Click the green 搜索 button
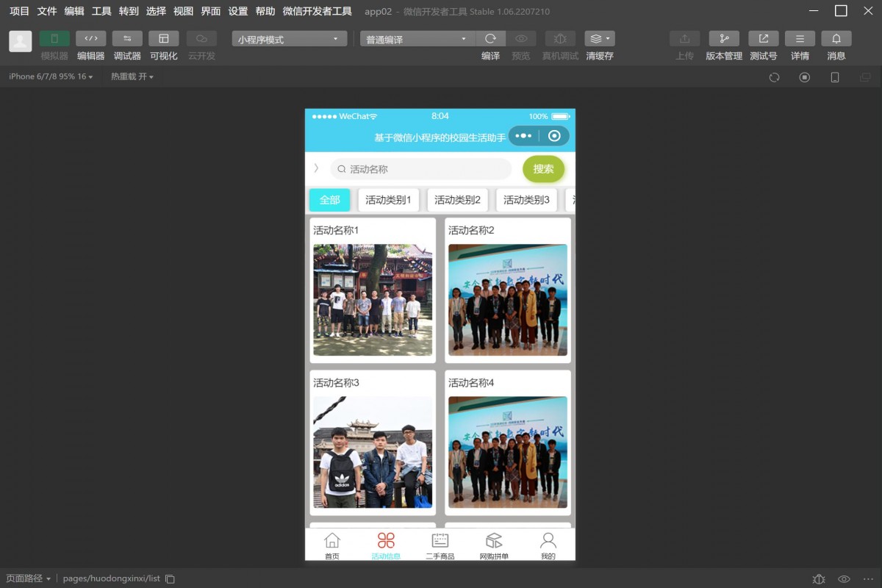This screenshot has width=882, height=588. click(543, 169)
